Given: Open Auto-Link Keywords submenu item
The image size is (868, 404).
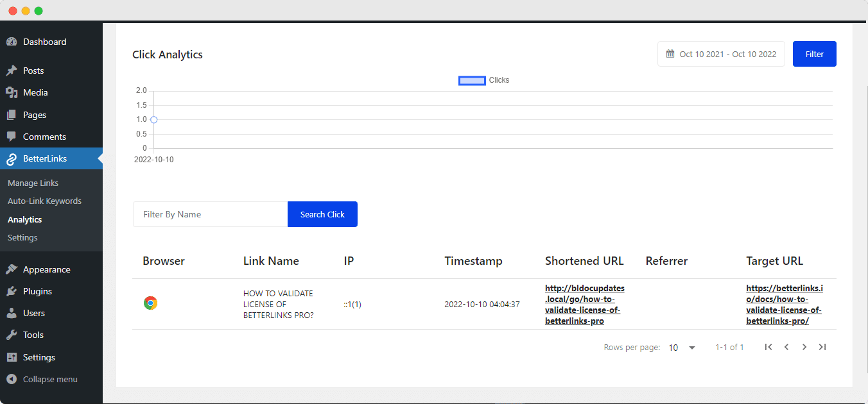Looking at the screenshot, I should click(44, 201).
